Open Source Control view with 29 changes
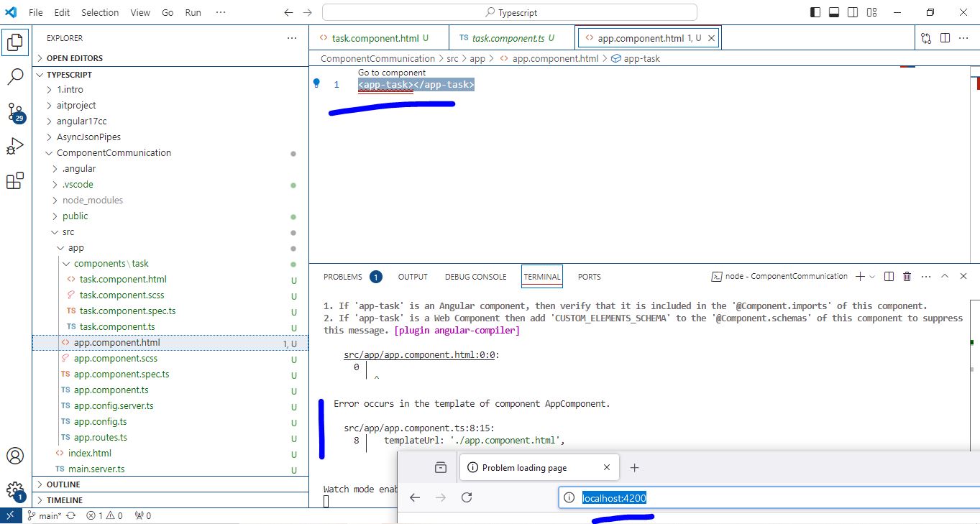 coord(15,111)
